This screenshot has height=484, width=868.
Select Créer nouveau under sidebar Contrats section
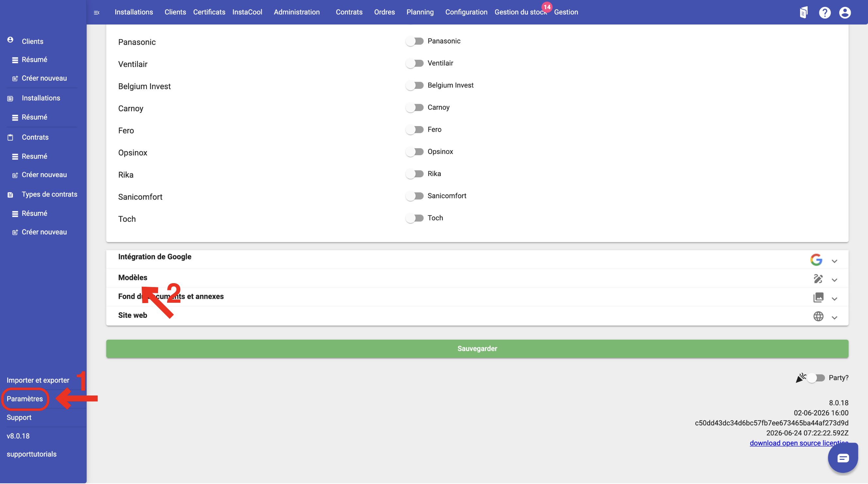44,175
